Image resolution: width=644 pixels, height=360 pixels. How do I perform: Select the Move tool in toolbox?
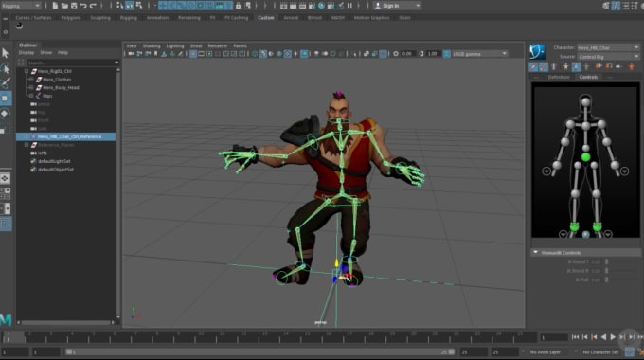6,99
